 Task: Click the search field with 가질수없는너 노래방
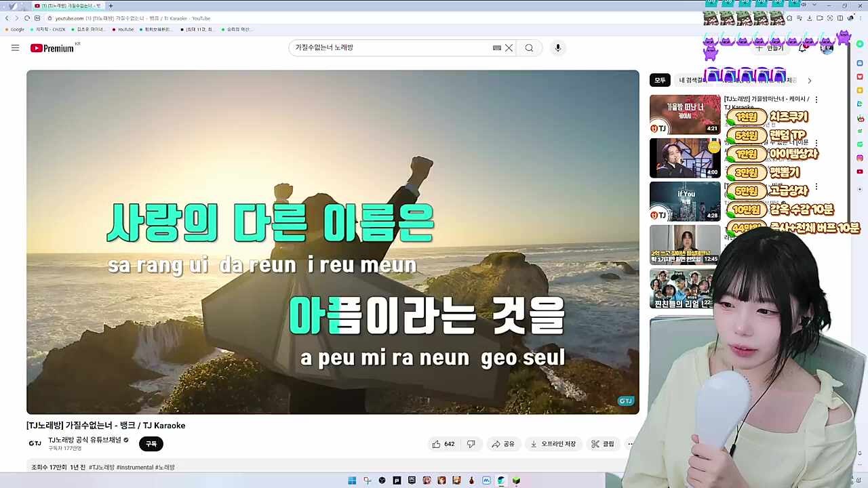pos(390,47)
